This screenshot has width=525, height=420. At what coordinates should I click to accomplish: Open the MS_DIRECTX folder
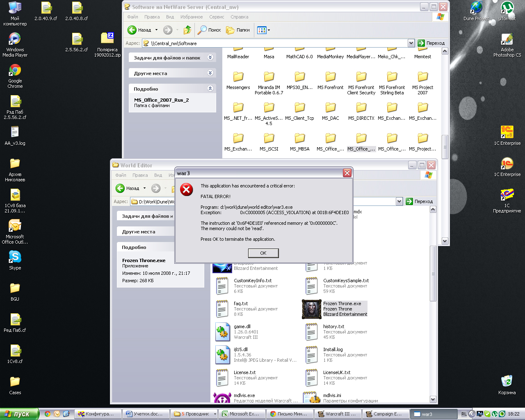click(361, 112)
